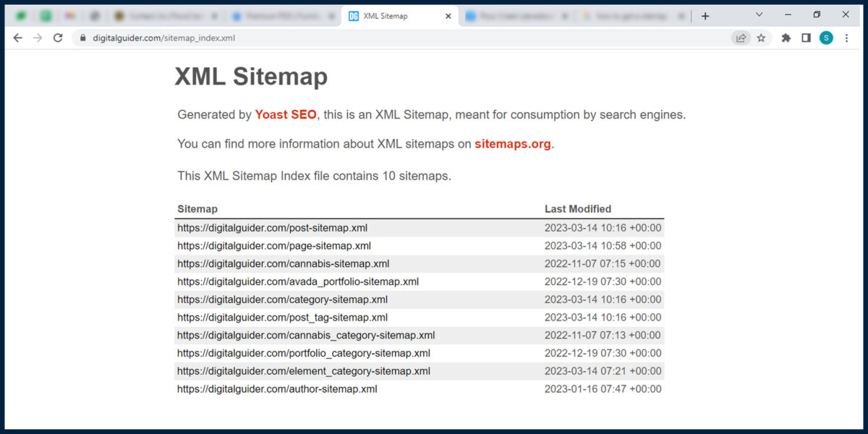Open the three-dot Chrome menu
Image resolution: width=868 pixels, height=434 pixels.
[x=846, y=38]
